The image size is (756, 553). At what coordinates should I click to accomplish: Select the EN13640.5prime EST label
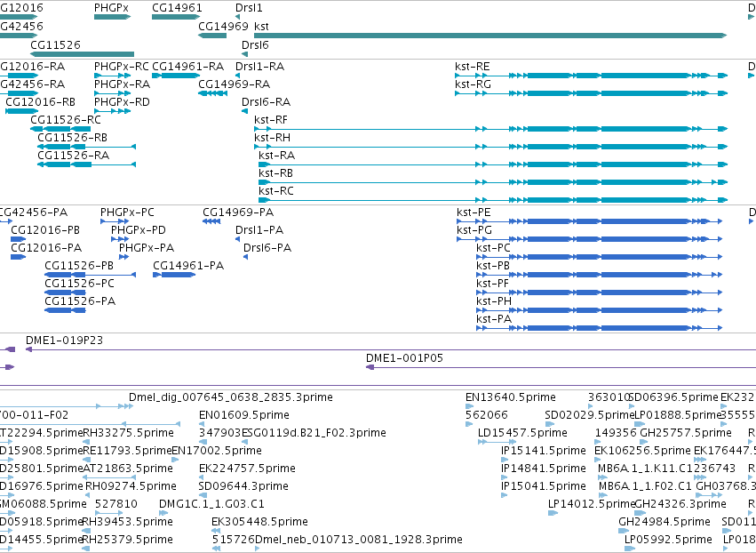(511, 397)
